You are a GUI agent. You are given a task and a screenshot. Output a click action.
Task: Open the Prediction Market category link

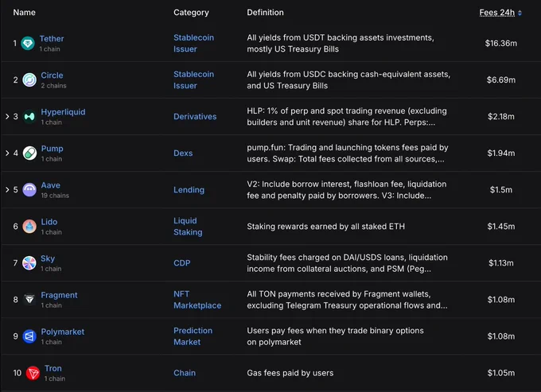193,336
